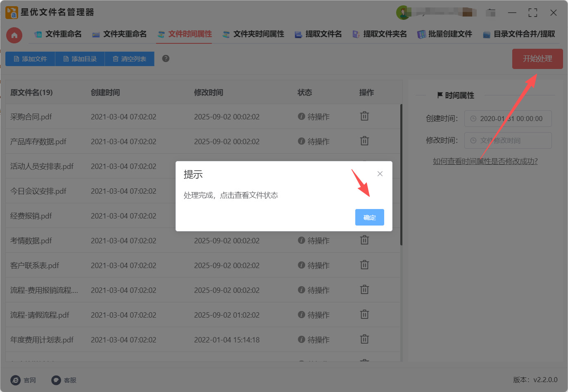Open 如何查看时间属性是否修改成功 link

(x=485, y=161)
